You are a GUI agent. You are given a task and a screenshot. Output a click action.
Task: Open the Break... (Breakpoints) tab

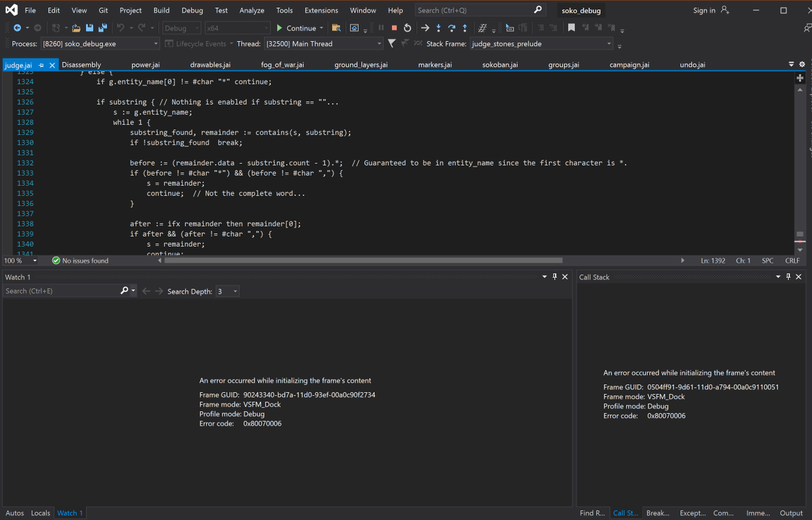(658, 513)
